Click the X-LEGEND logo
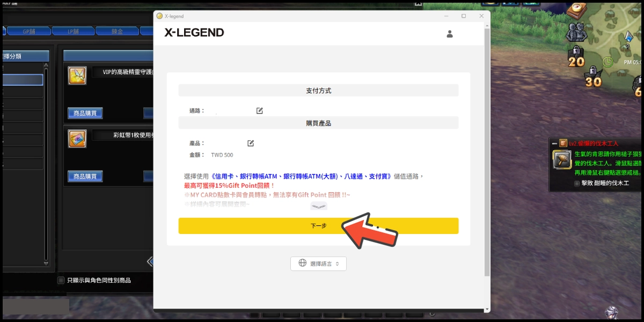 [x=194, y=33]
